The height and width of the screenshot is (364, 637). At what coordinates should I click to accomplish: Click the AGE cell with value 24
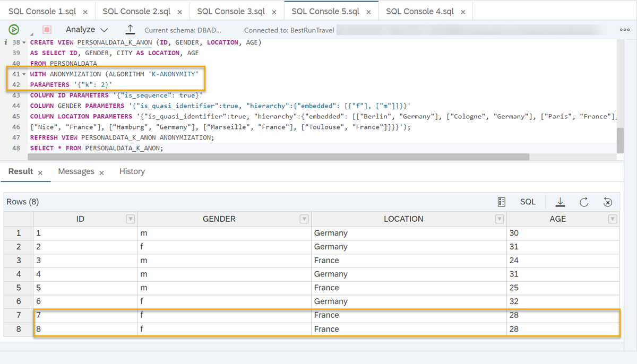click(563, 261)
